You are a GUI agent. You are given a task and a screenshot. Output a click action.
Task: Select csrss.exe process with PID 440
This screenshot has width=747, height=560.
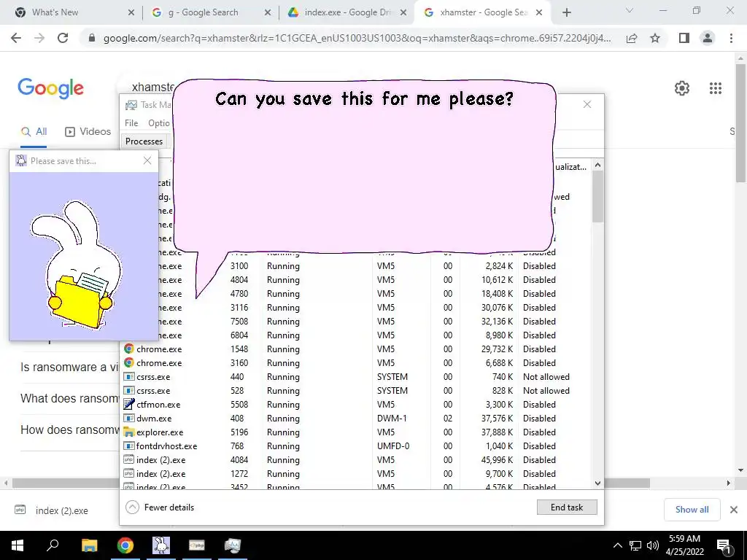point(355,377)
